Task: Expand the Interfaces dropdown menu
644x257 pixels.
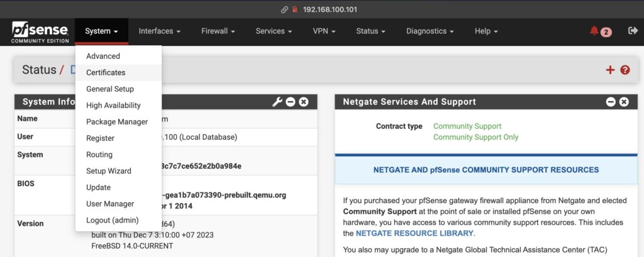Action: (x=159, y=31)
